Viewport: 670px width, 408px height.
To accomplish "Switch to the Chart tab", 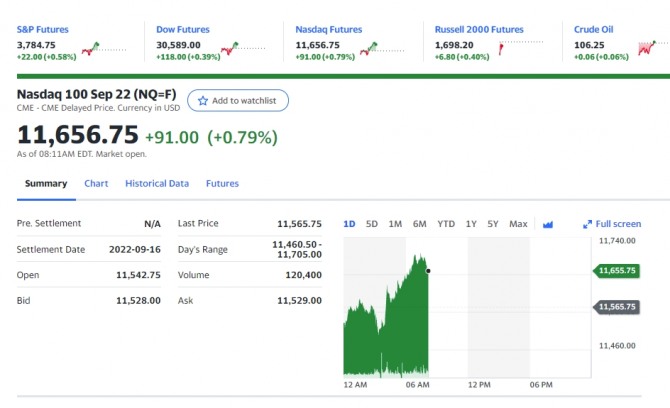I will click(x=96, y=184).
